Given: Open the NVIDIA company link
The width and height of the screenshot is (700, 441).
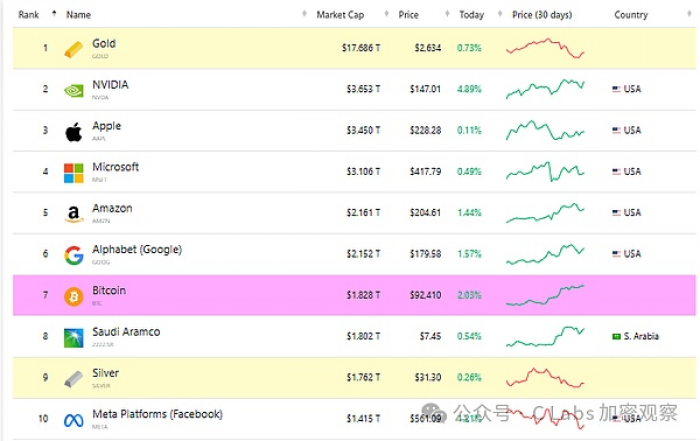Looking at the screenshot, I should pos(110,84).
